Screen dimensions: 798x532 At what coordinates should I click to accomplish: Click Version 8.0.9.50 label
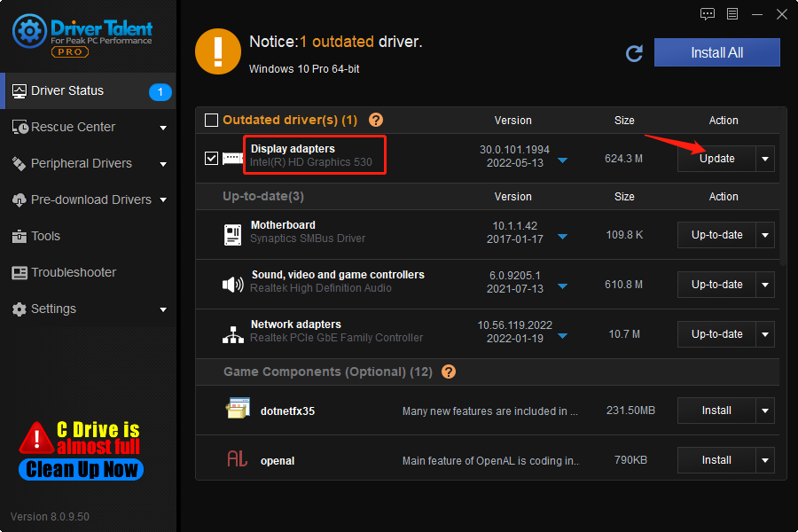[50, 517]
